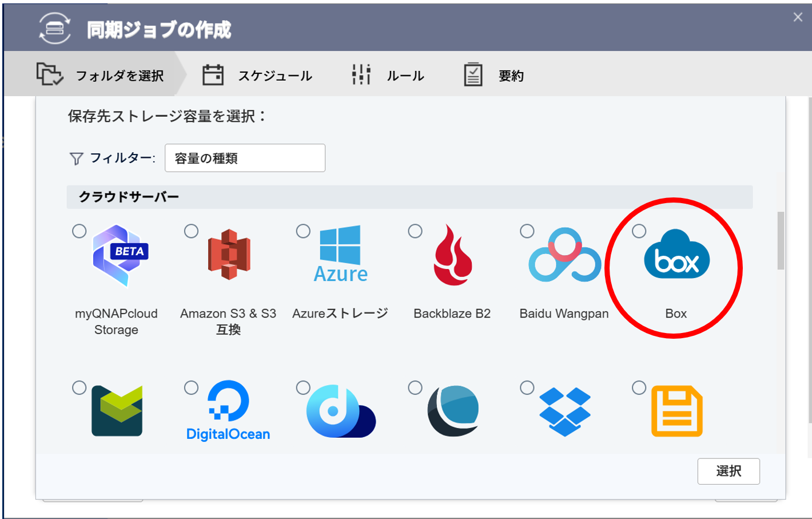The height and width of the screenshot is (519, 812).
Task: Click the Backblaze B2 label
Action: (x=452, y=314)
